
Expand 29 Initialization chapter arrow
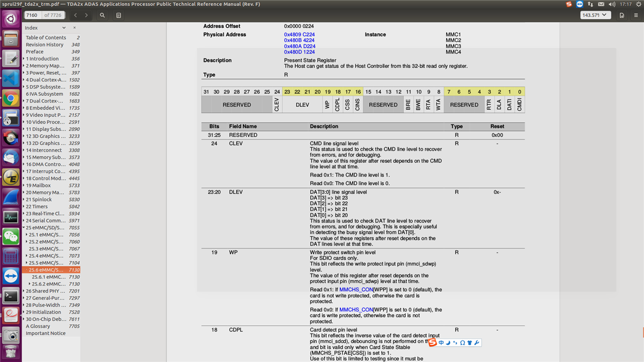click(24, 312)
